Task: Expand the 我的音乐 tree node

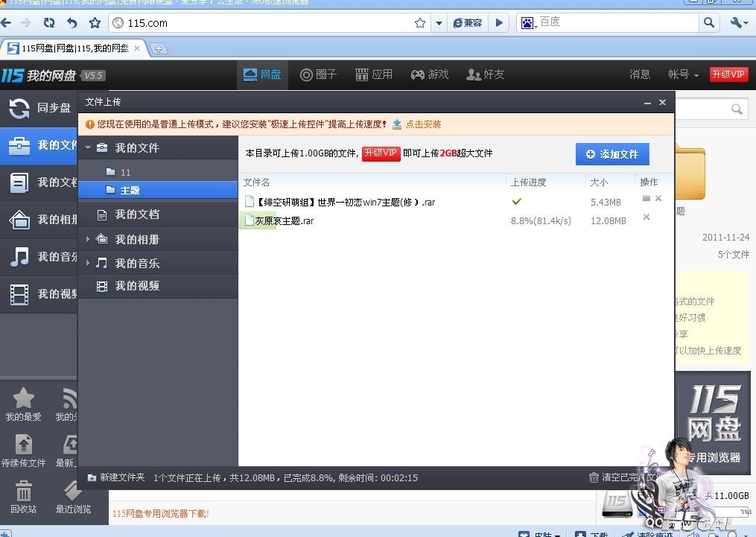Action: pyautogui.click(x=88, y=263)
